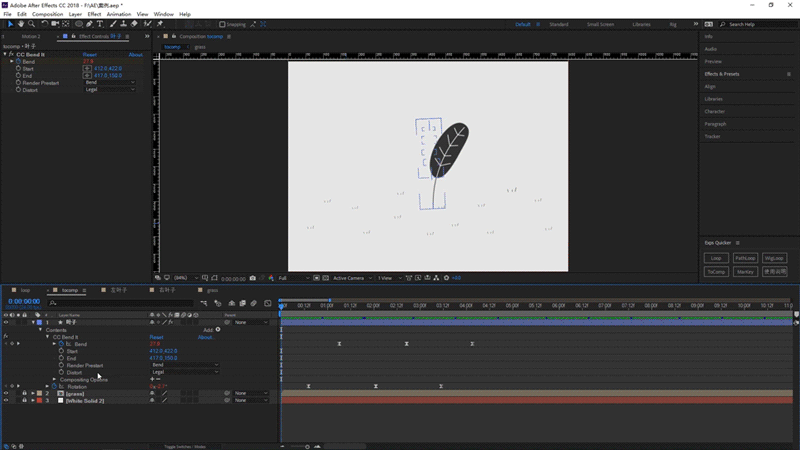
Task: Click the shy layers icon in timeline header
Action: pyautogui.click(x=232, y=303)
